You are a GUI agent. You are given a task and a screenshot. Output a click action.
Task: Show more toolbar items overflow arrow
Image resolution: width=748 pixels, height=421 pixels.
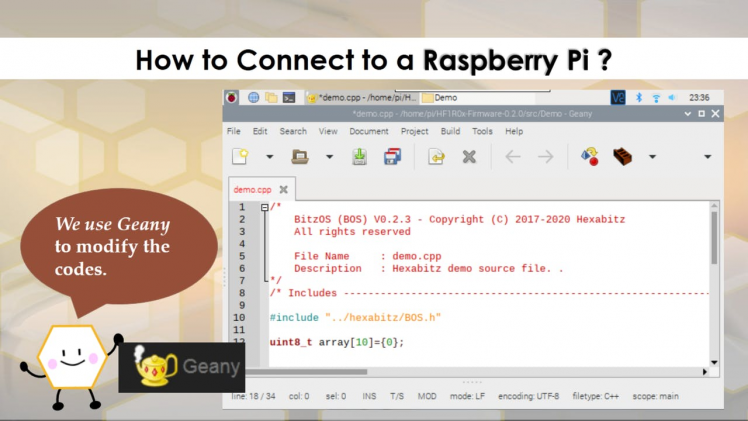click(707, 156)
